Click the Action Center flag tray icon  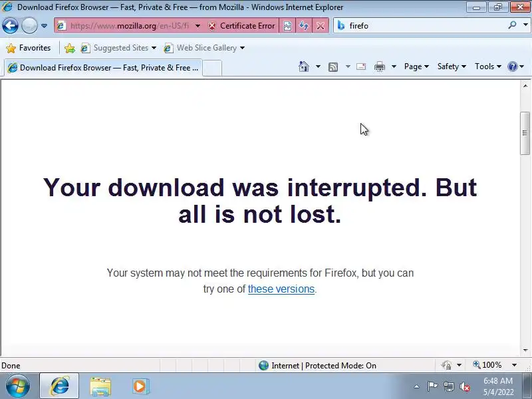tap(432, 386)
